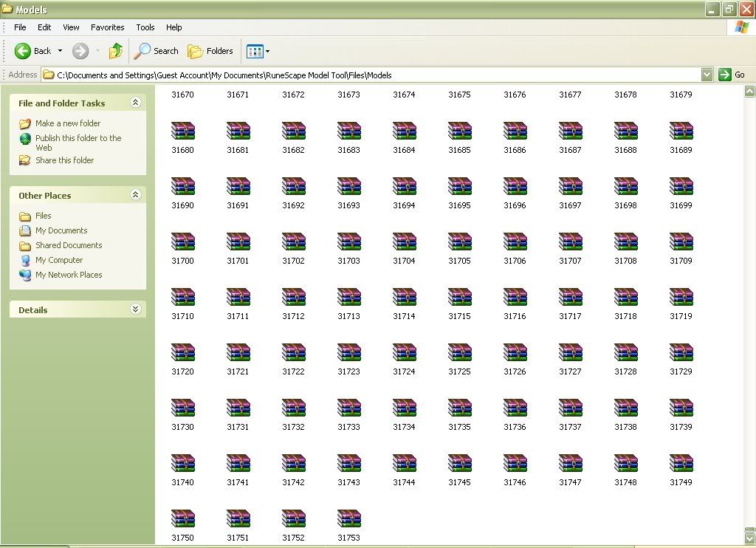756x548 pixels.
Task: Click the Make a new folder link
Action: tap(68, 123)
